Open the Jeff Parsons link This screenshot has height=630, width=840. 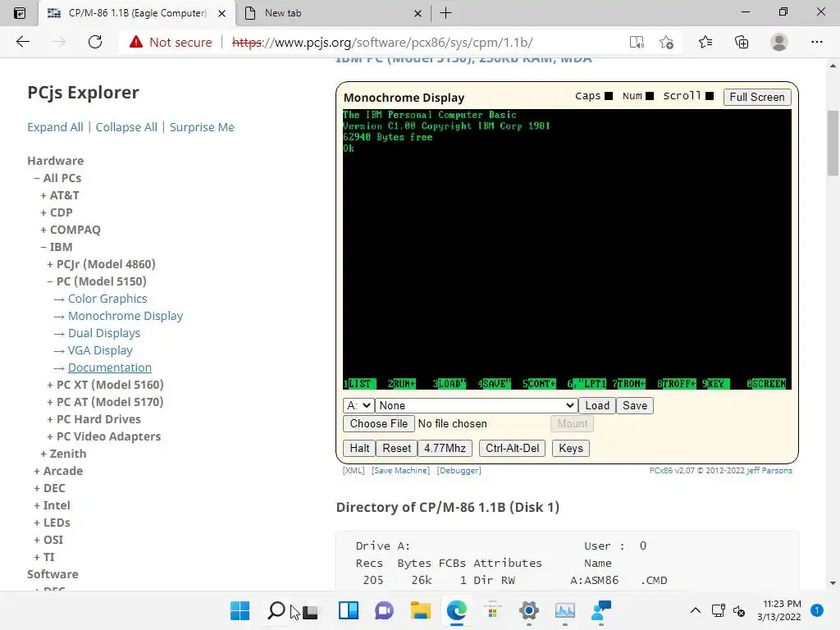click(769, 470)
